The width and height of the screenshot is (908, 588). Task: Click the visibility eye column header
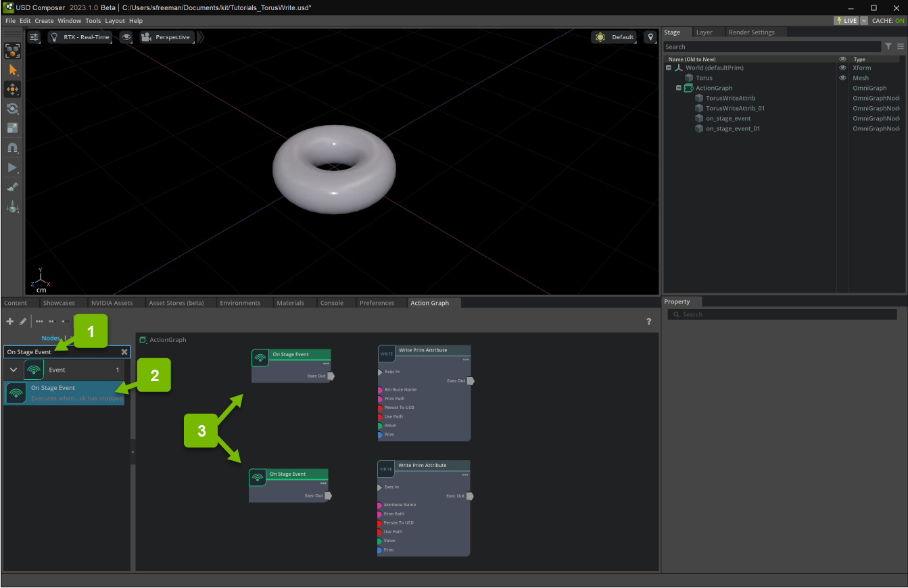click(842, 59)
